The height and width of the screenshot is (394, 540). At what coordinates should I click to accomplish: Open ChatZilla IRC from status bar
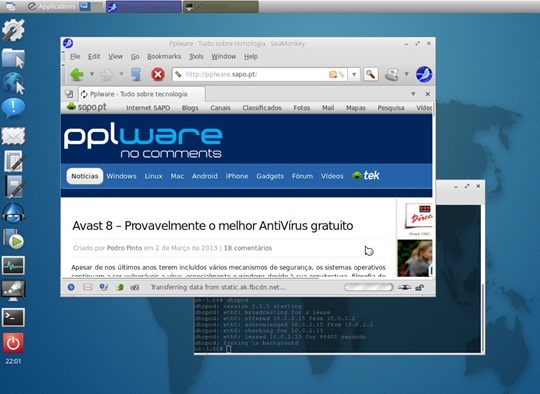click(x=135, y=287)
